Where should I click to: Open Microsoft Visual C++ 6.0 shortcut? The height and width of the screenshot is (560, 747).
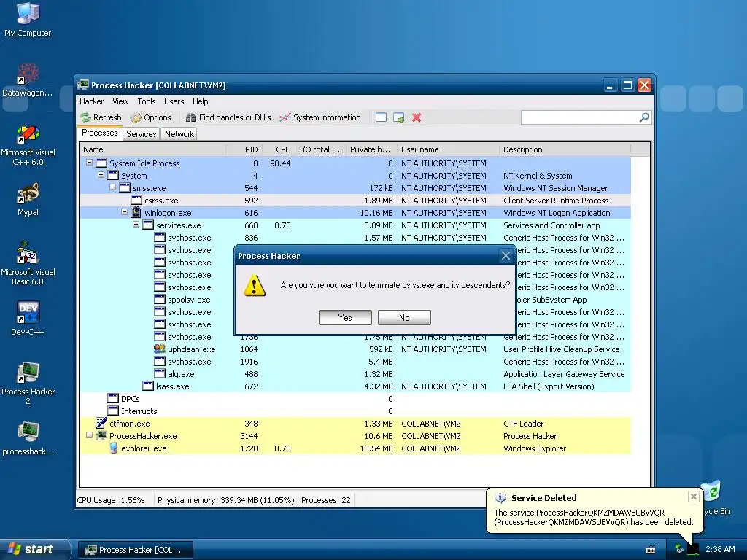point(28,145)
